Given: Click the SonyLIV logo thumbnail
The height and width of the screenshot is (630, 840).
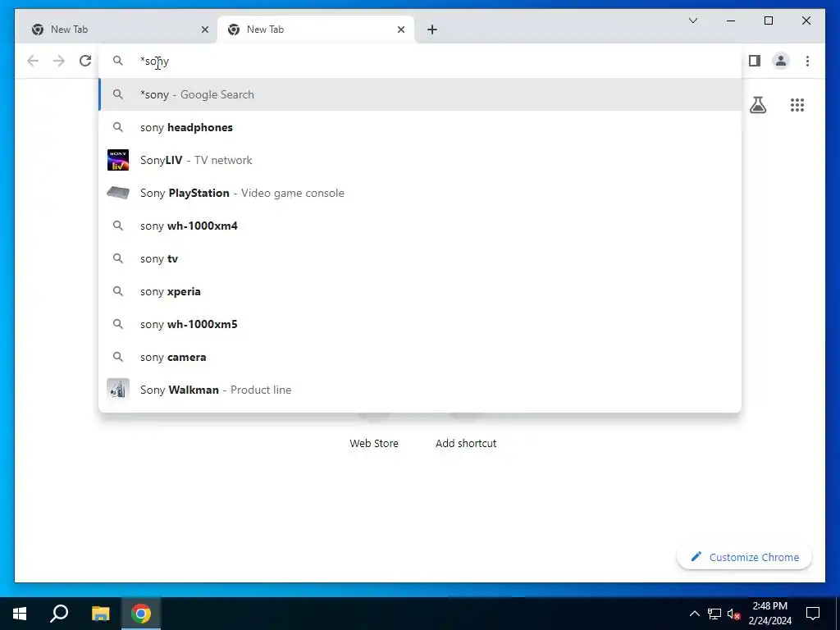Looking at the screenshot, I should click(118, 160).
